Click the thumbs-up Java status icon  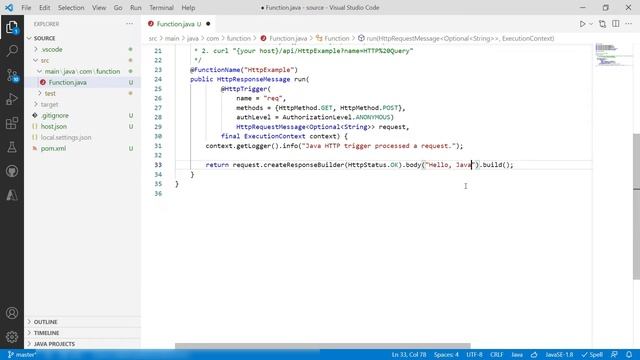[x=534, y=355]
